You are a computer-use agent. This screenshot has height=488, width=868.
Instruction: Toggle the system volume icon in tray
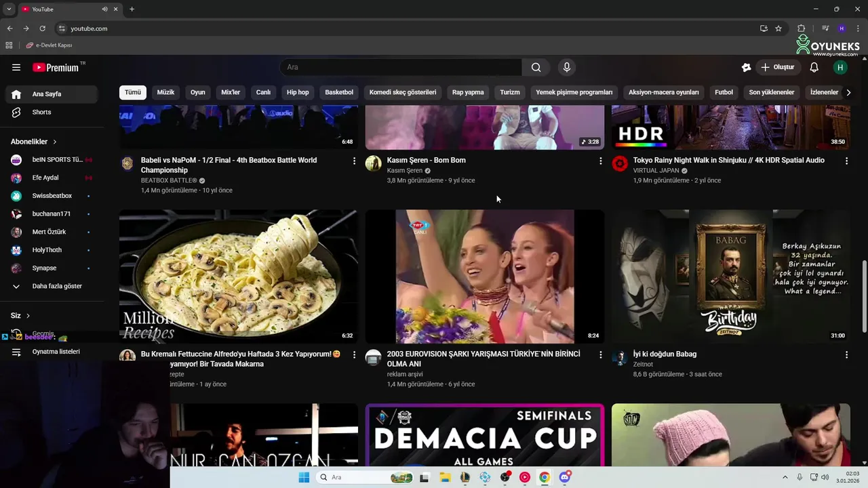[825, 477]
